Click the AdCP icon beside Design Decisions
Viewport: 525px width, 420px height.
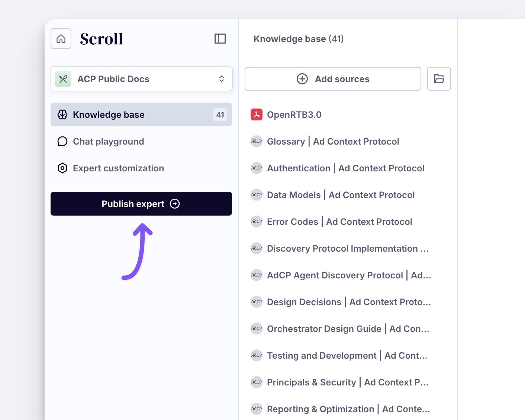(257, 302)
